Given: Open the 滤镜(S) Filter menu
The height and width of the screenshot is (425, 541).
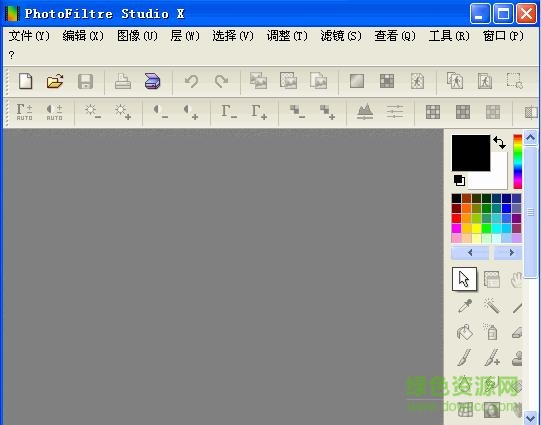Looking at the screenshot, I should click(x=341, y=36).
